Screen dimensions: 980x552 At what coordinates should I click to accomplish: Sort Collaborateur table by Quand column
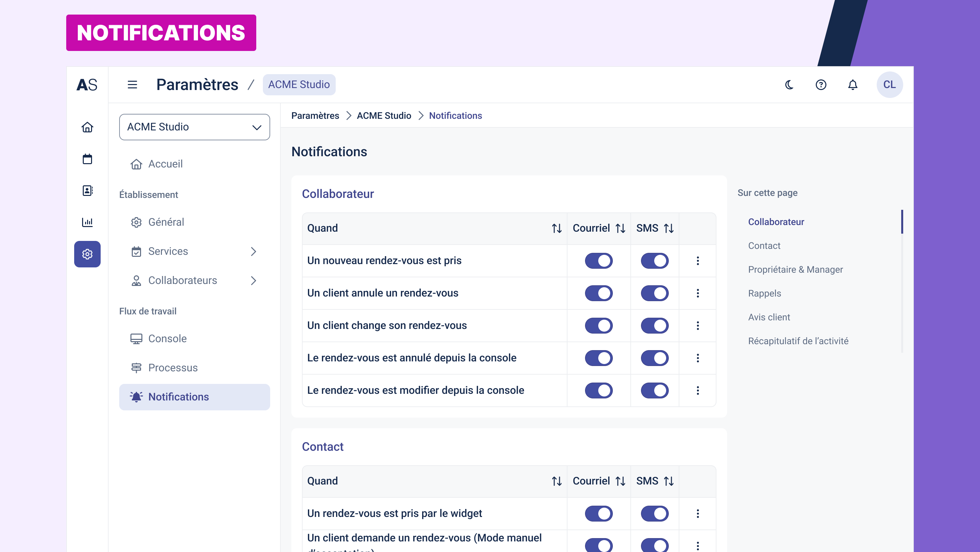[556, 228]
